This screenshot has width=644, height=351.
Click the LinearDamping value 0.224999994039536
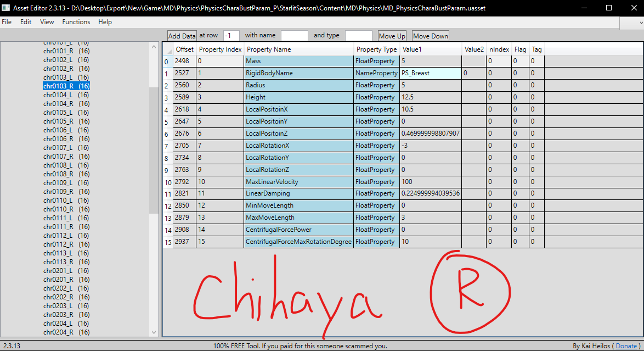(431, 193)
